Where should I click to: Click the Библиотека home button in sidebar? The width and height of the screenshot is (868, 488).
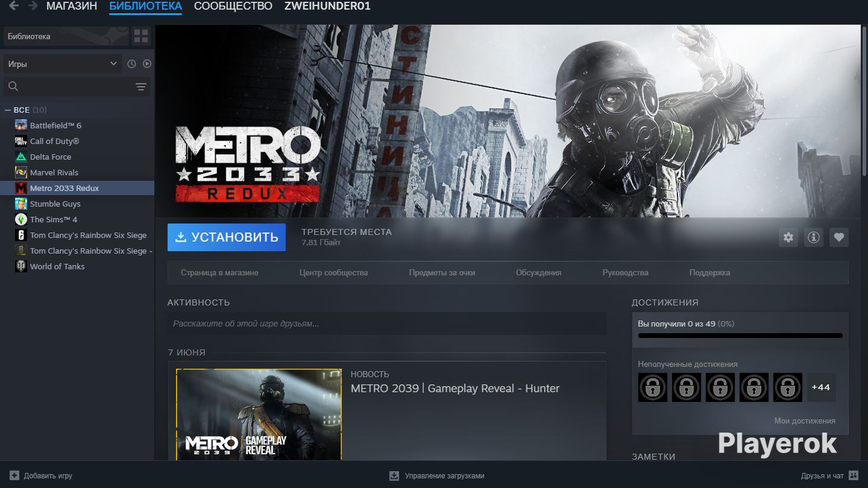pos(66,36)
